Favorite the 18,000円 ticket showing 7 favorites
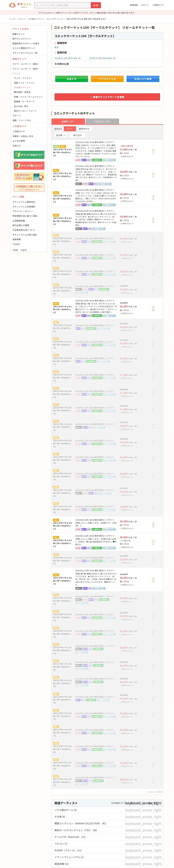174x868 pixels. point(153,174)
